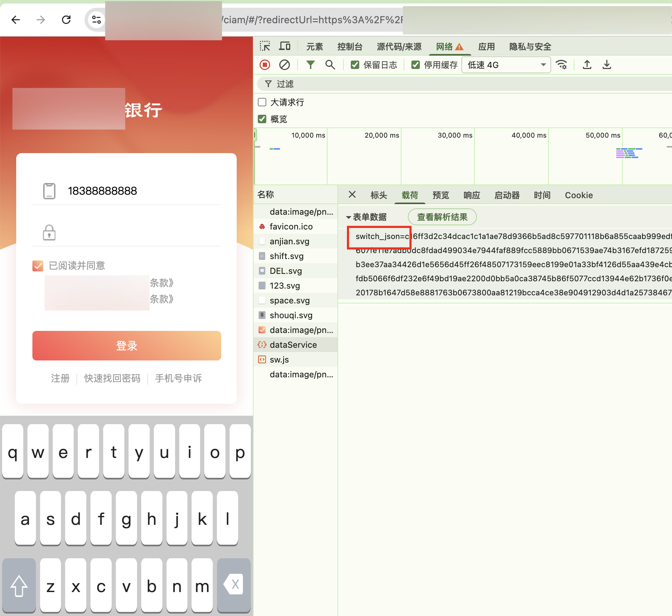Viewport: 672px width, 616px height.
Task: Uncheck the 已阅读并同意 agreement checkbox
Action: pos(38,266)
